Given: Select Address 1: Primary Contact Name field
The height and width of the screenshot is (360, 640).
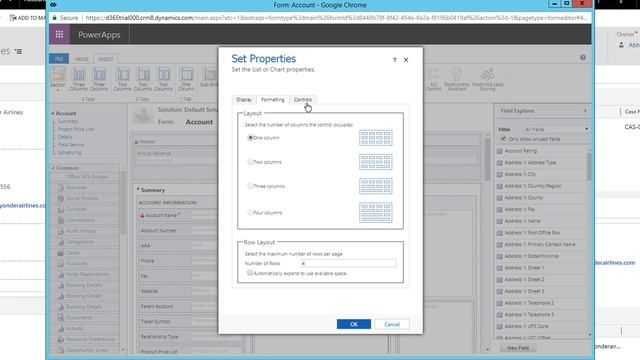Looking at the screenshot, I should 540,244.
